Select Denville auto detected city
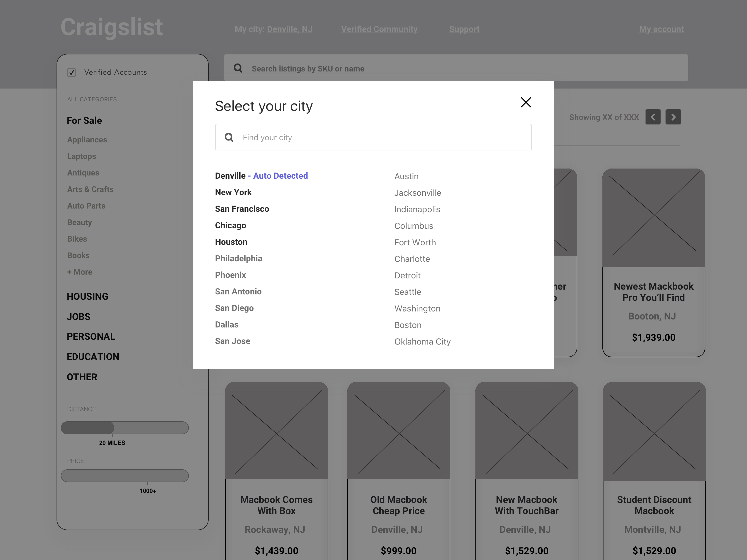Screen dimensions: 747x560 (261, 176)
